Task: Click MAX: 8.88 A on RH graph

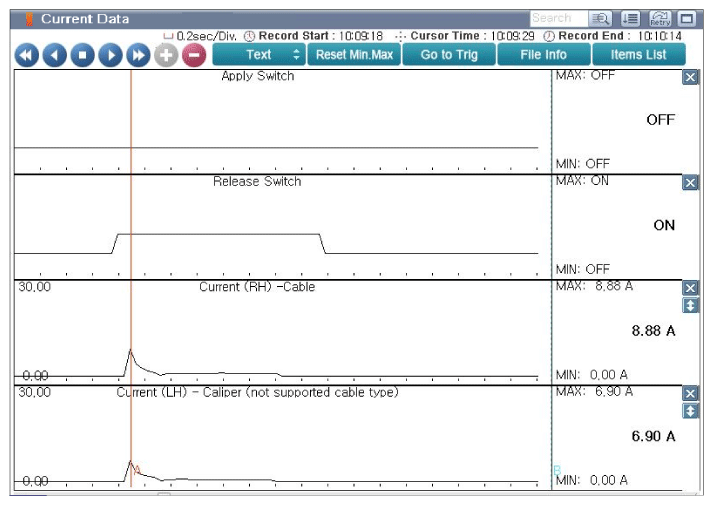Action: tap(594, 286)
